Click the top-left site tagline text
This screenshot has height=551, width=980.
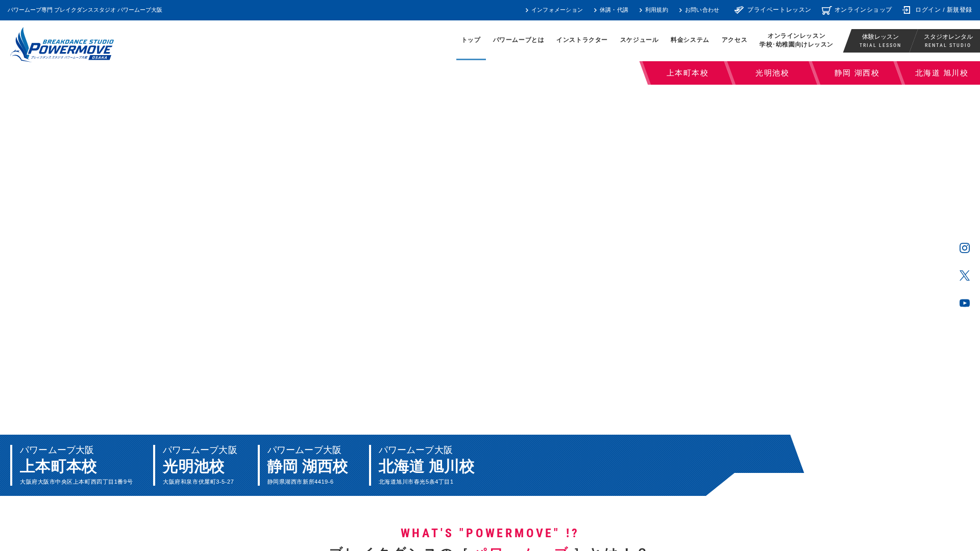[x=85, y=10]
